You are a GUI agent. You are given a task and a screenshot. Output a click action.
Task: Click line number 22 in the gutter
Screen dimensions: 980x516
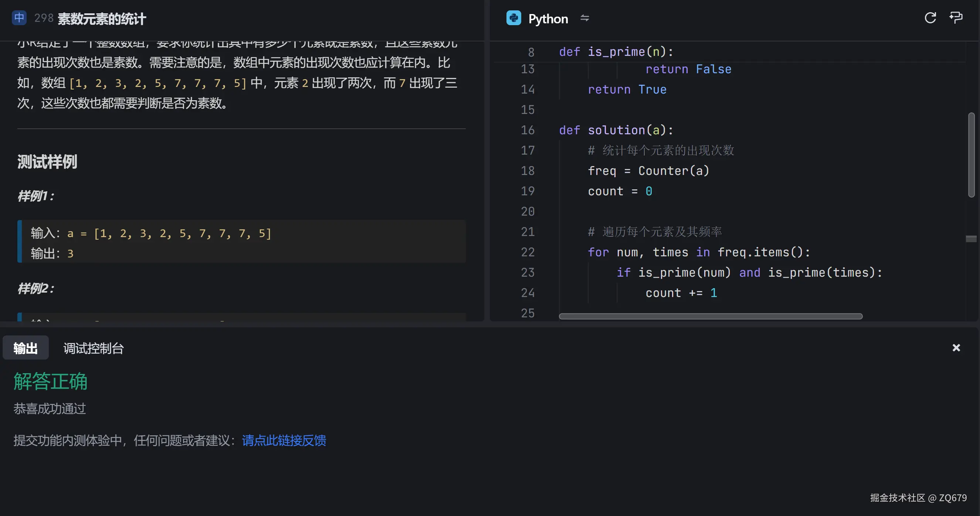point(527,252)
